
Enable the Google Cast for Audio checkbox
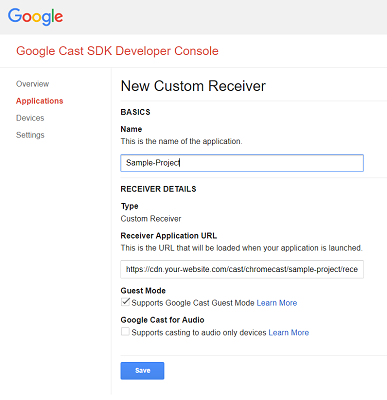[125, 332]
